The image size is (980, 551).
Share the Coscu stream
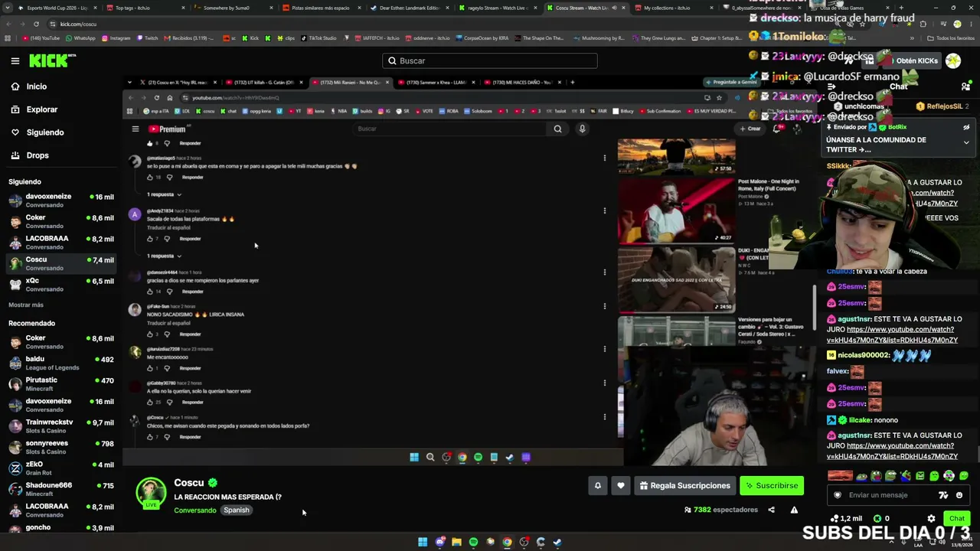tap(771, 510)
